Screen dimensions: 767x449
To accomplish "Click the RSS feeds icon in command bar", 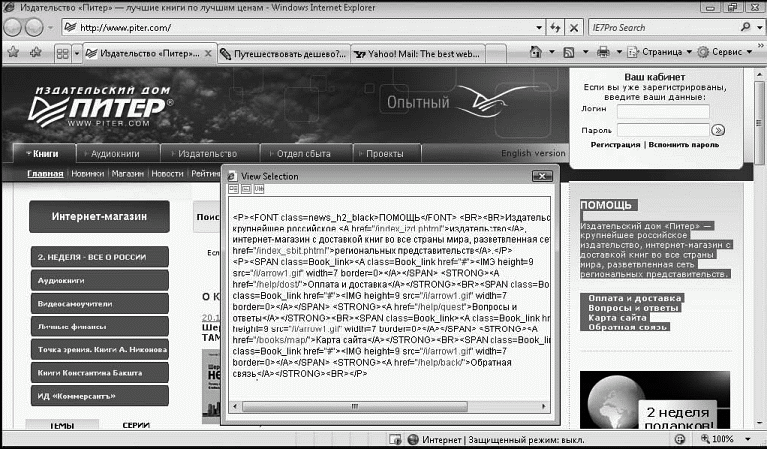I will [x=568, y=52].
